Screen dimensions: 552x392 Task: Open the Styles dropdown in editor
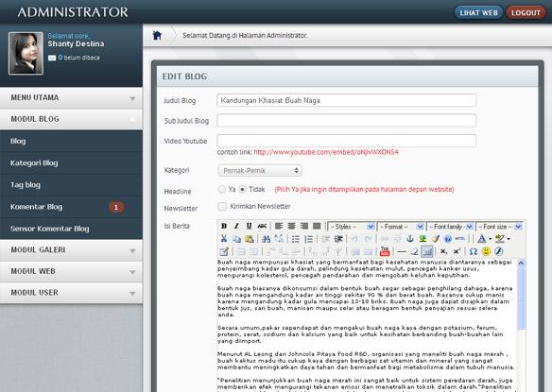(x=351, y=227)
